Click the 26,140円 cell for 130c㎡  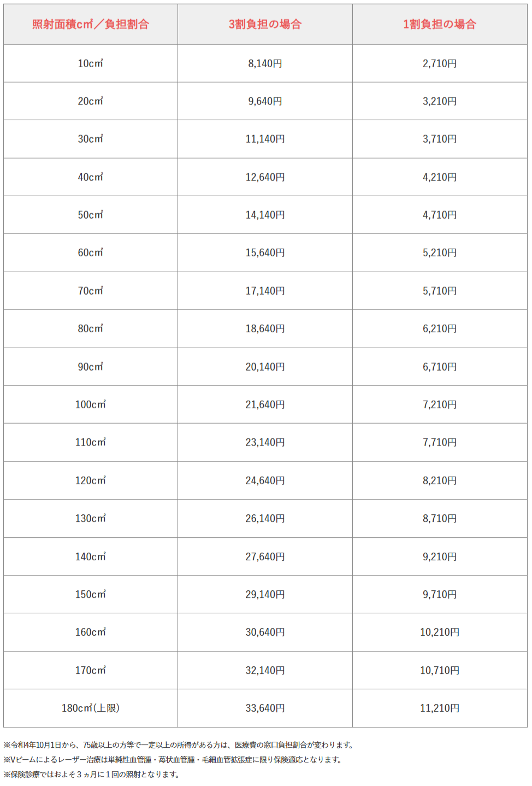pyautogui.click(x=265, y=518)
